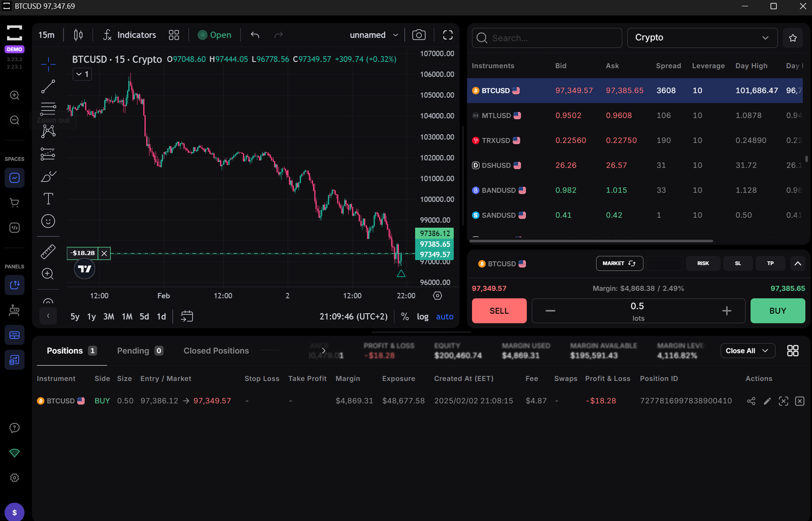The height and width of the screenshot is (521, 812).
Task: Open the positions panel layout grid
Action: click(793, 351)
